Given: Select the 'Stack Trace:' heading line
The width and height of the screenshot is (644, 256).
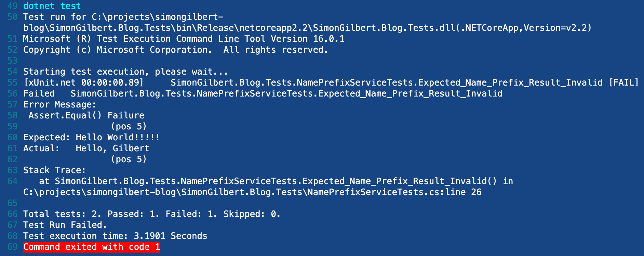Looking at the screenshot, I should 54,170.
